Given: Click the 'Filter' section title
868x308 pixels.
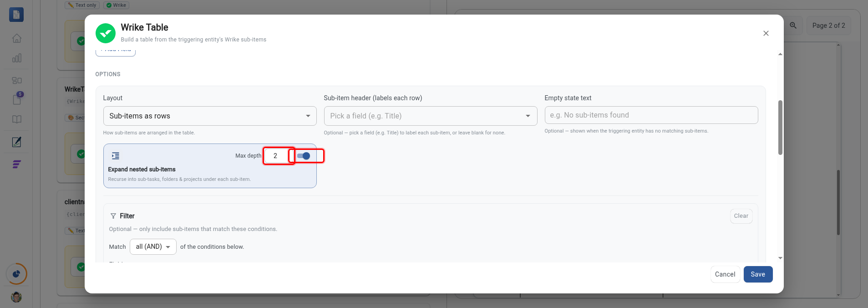Looking at the screenshot, I should (127, 216).
